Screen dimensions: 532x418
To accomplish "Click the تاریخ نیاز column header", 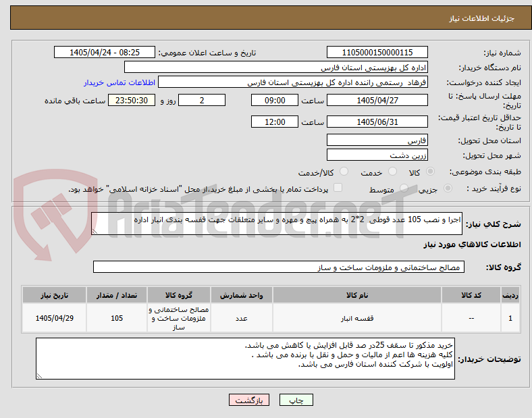I will click(54, 295).
